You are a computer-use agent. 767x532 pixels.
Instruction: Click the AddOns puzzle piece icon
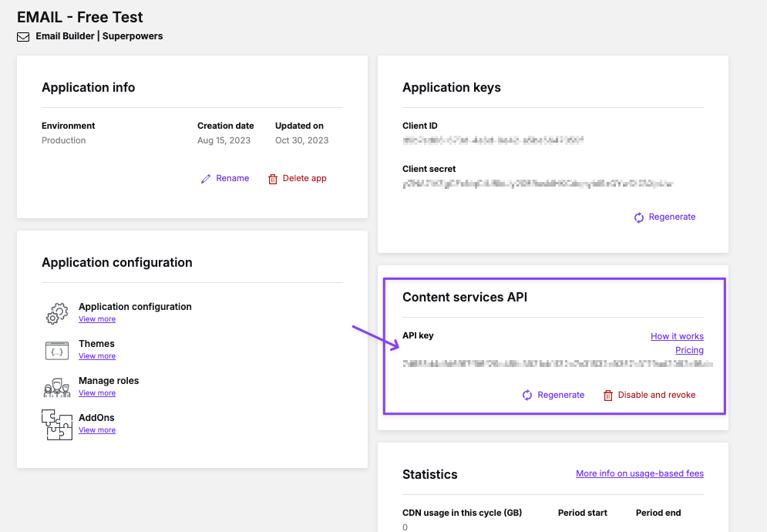pyautogui.click(x=57, y=425)
